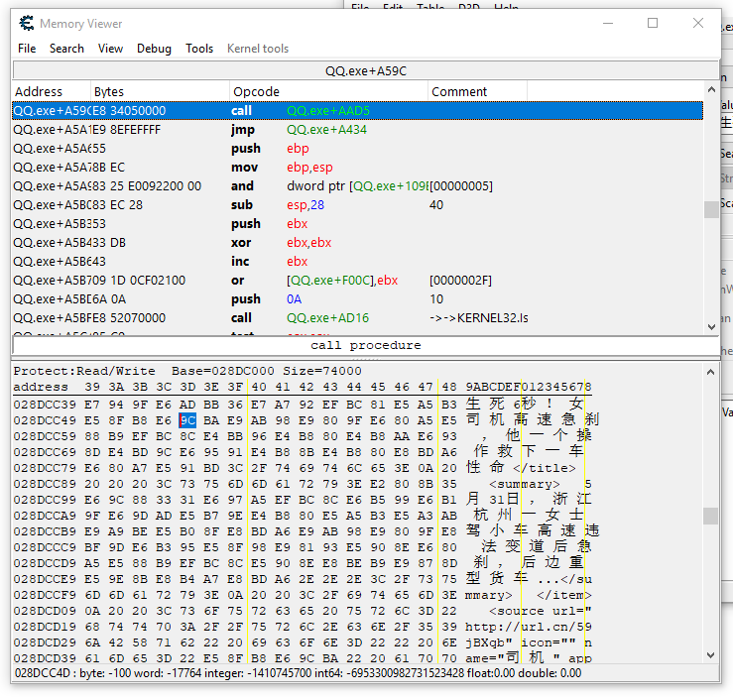Maximize the Memory Viewer window
The width and height of the screenshot is (733, 700).
click(x=653, y=23)
